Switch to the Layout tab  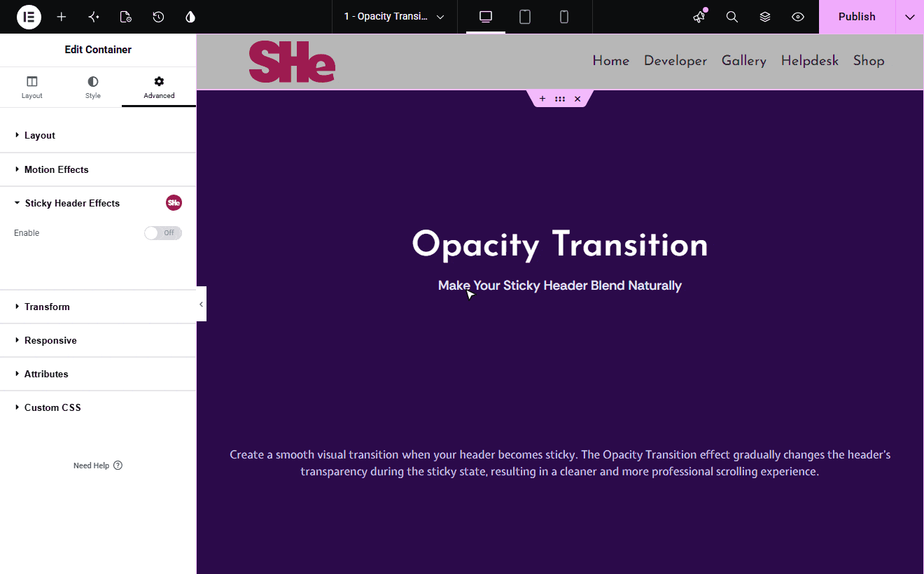[x=32, y=87]
